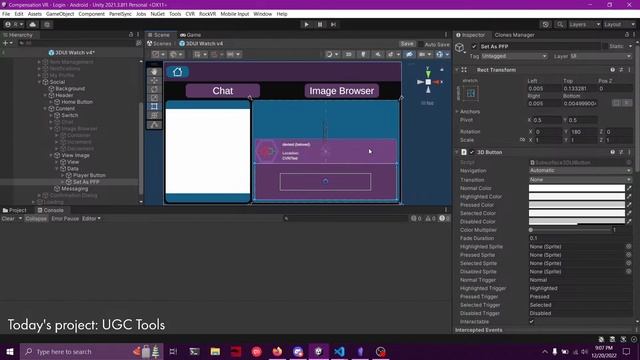Collapse the Social item in Hierarchy
640x360 pixels.
40,82
